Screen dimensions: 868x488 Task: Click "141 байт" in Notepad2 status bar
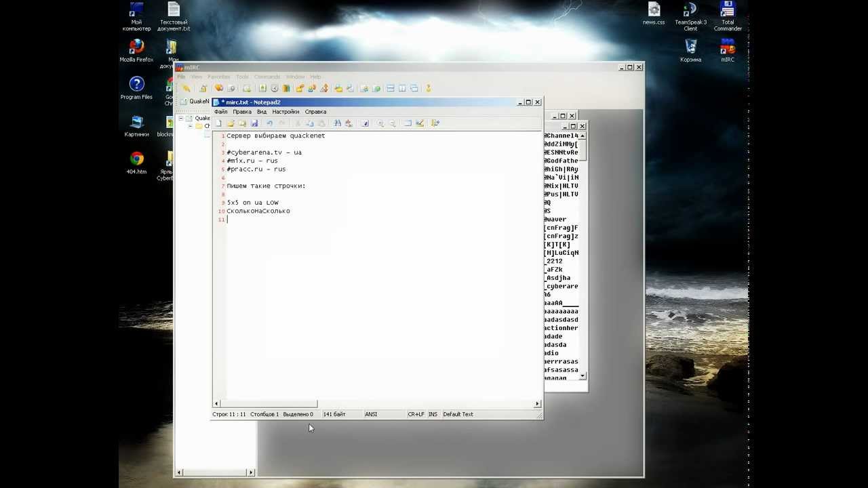pyautogui.click(x=334, y=414)
